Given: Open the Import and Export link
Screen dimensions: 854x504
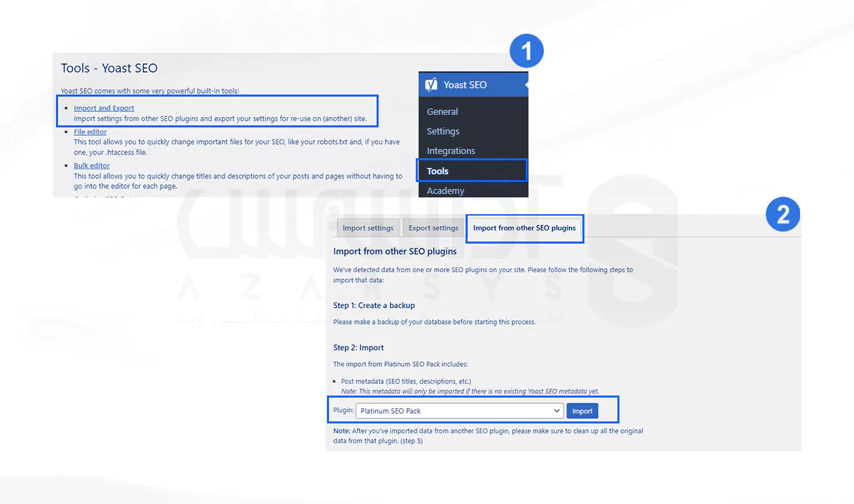Looking at the screenshot, I should point(104,108).
